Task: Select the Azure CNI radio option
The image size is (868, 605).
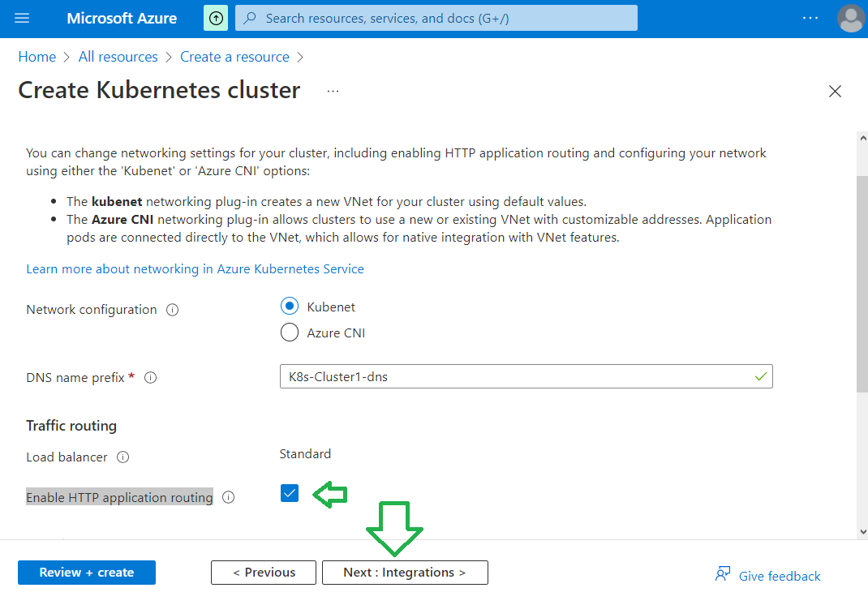Action: click(x=290, y=333)
